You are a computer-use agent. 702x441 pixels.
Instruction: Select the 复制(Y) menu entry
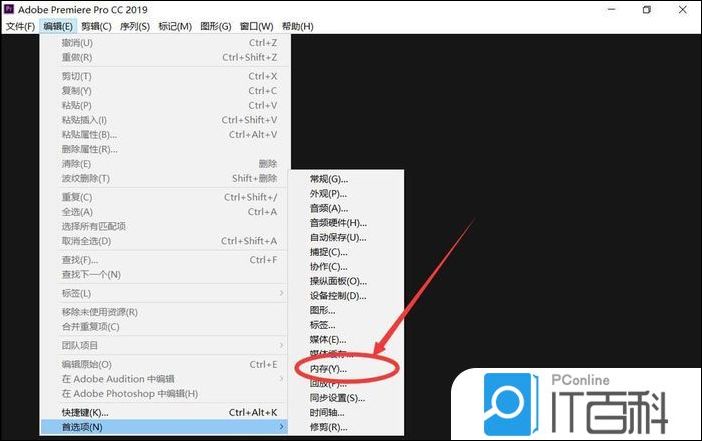[164, 91]
